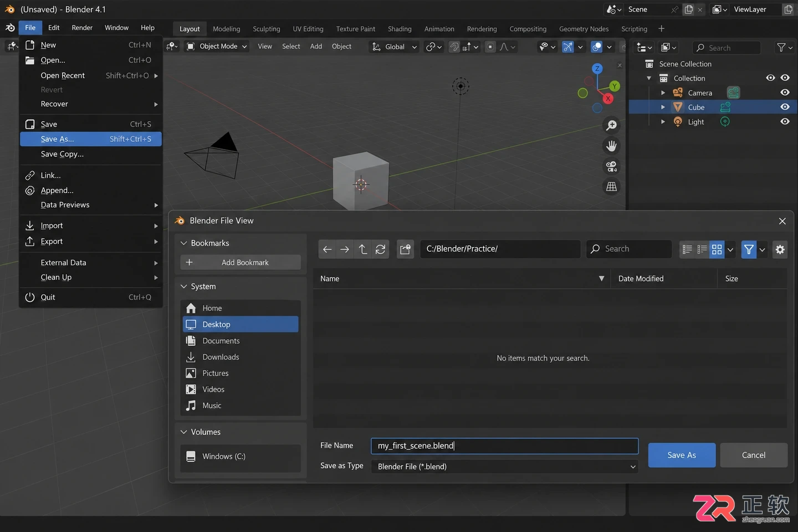Choose Save Copy... from File menu
This screenshot has width=798, height=532.
click(x=91, y=154)
